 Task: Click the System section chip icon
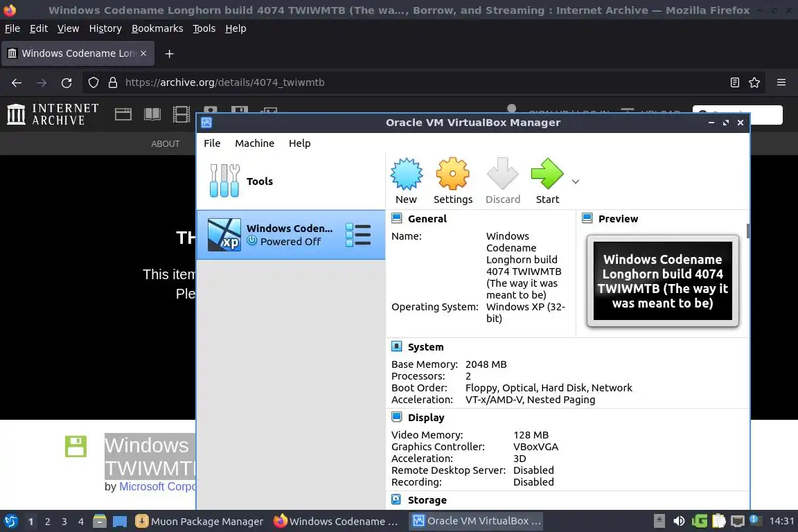pyautogui.click(x=396, y=346)
